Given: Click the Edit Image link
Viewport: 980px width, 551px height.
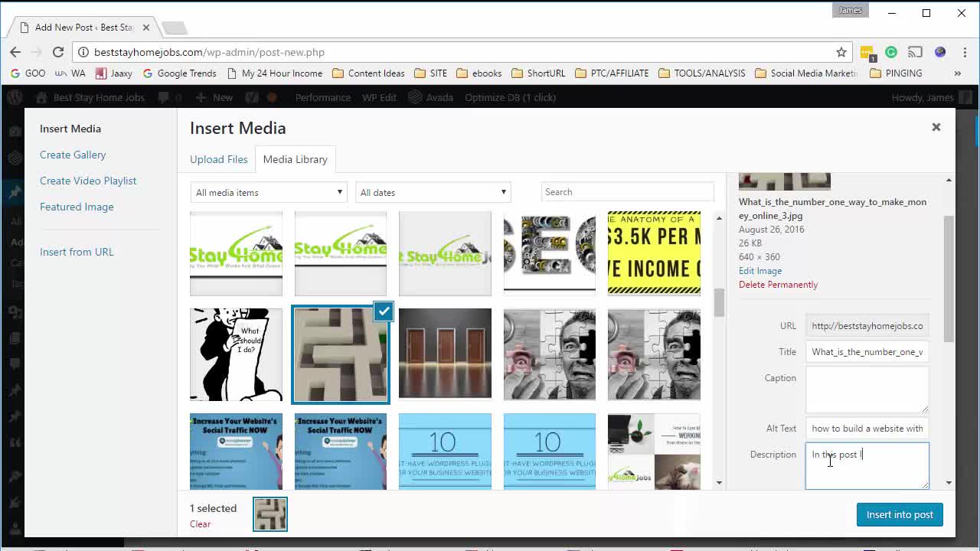Looking at the screenshot, I should [x=760, y=271].
